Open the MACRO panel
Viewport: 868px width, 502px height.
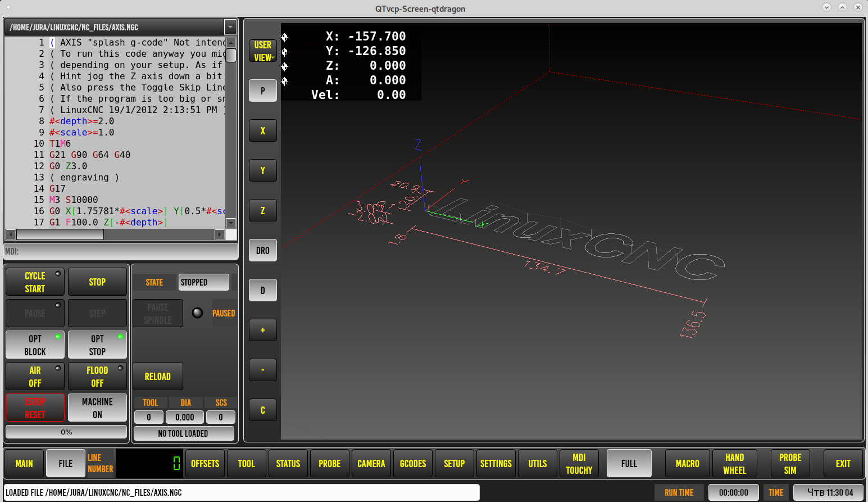click(x=688, y=464)
